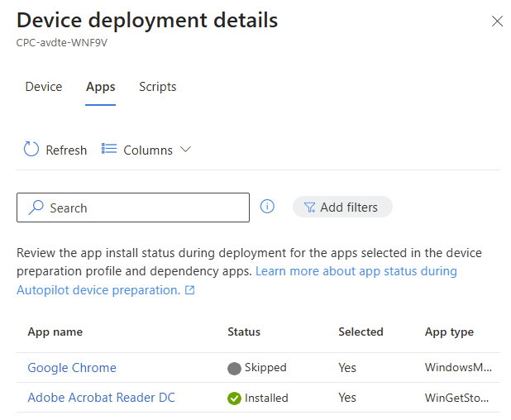
Task: Sort by Selected column header
Action: point(361,332)
